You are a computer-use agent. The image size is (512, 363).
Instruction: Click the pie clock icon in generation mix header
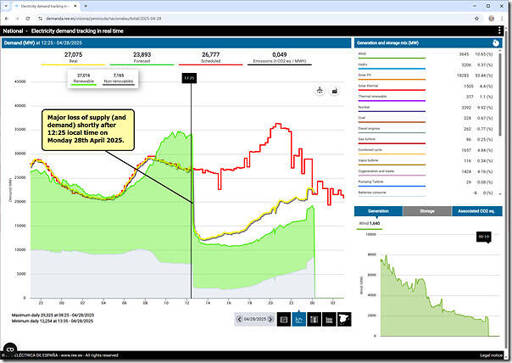point(496,43)
